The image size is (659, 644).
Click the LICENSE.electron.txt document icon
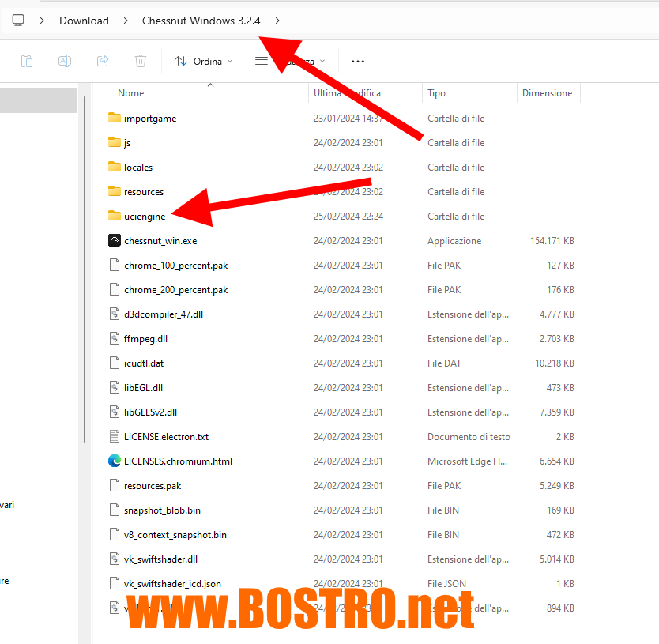(x=115, y=436)
